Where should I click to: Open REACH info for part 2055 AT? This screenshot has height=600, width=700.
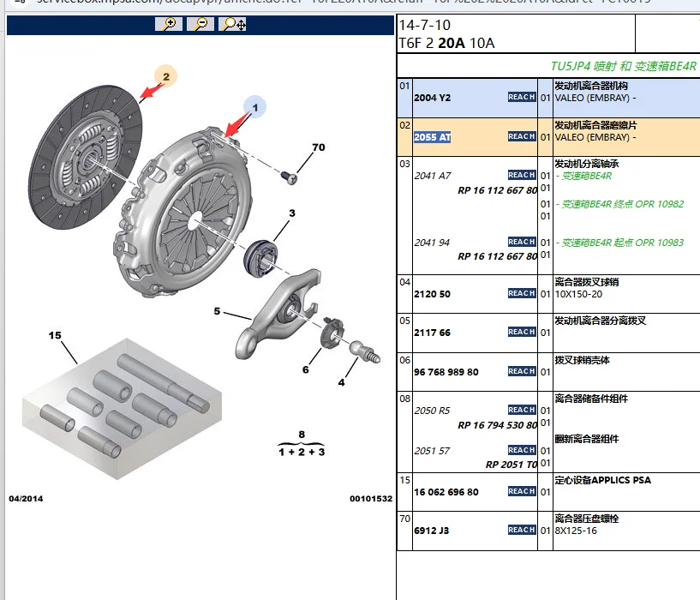coord(522,136)
